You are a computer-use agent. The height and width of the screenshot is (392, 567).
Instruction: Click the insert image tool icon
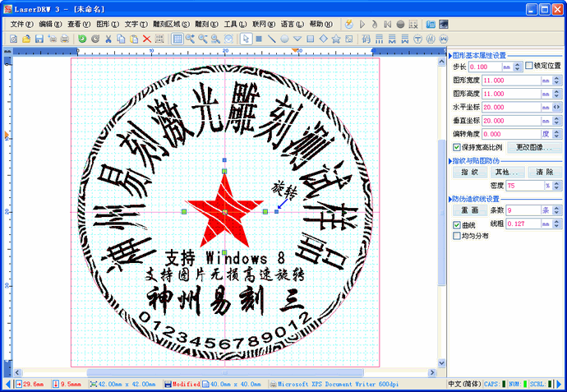(349, 39)
